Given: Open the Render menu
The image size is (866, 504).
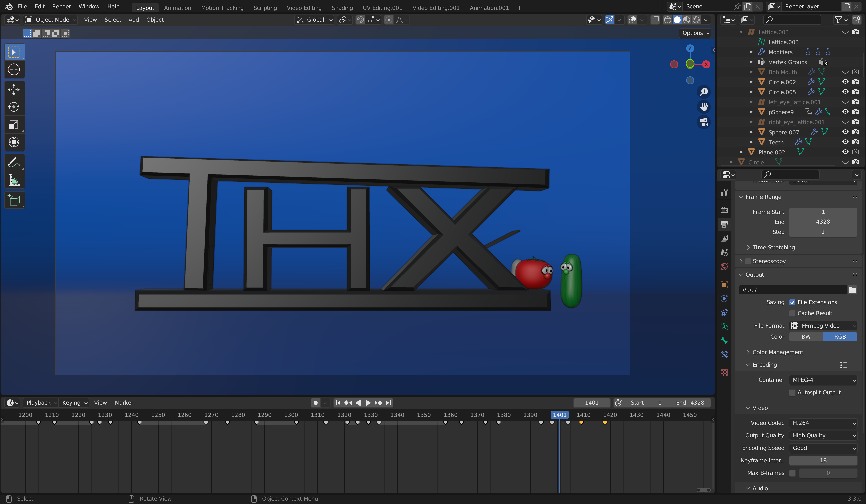Looking at the screenshot, I should coord(61,6).
